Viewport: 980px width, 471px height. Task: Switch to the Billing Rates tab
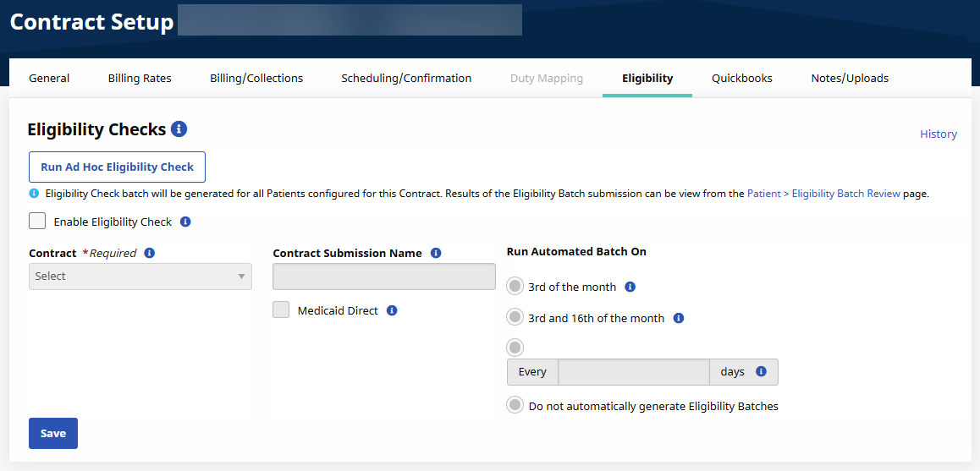[140, 79]
